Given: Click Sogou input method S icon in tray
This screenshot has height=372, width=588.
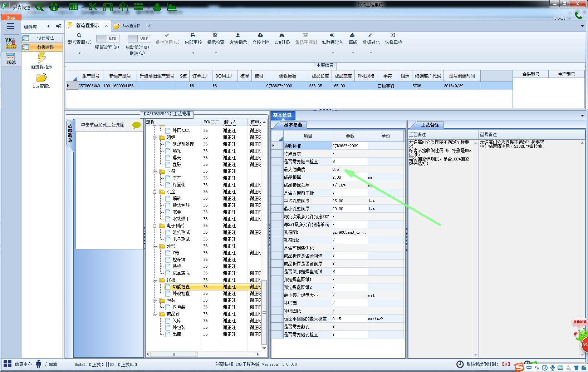Looking at the screenshot, I should [519, 367].
